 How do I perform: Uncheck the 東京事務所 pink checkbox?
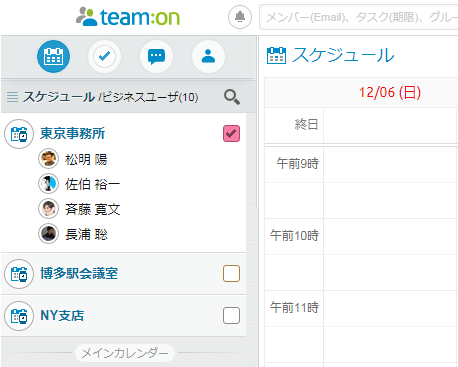tap(231, 134)
